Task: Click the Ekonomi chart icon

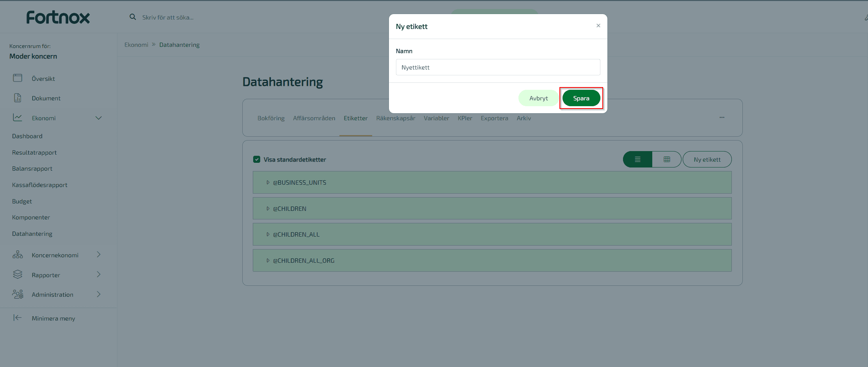Action: (18, 118)
